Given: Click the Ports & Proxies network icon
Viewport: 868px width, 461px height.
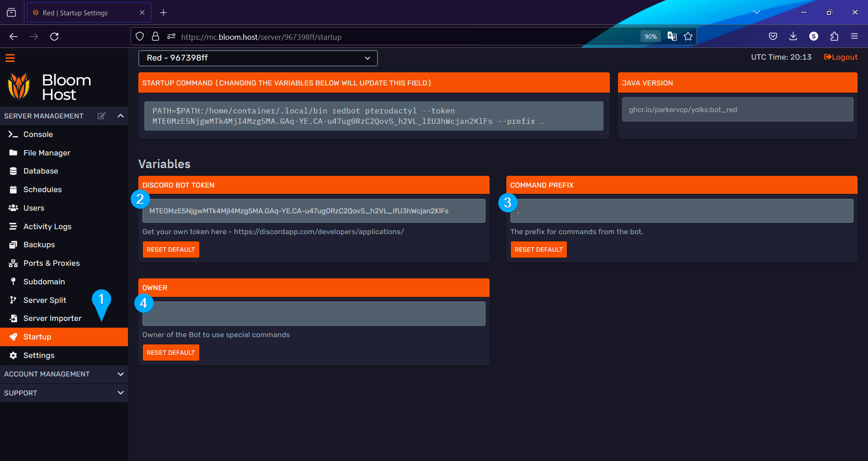Looking at the screenshot, I should point(13,263).
